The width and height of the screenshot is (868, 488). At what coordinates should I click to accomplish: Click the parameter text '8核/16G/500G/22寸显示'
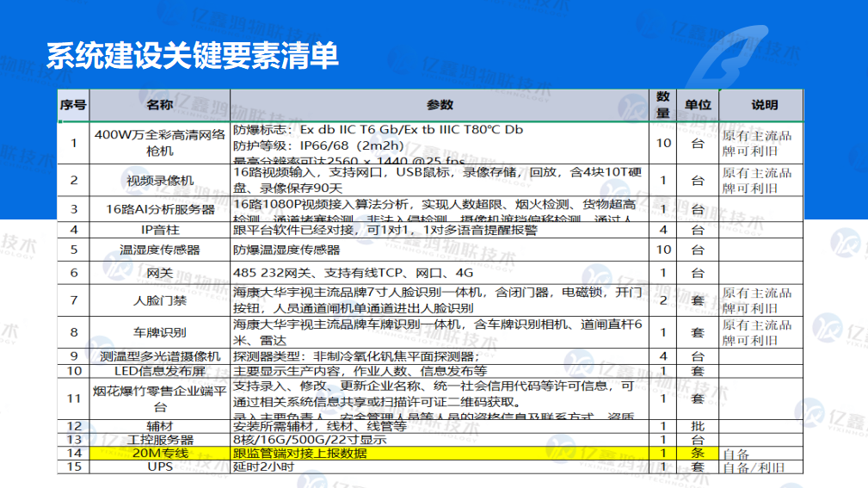310,440
